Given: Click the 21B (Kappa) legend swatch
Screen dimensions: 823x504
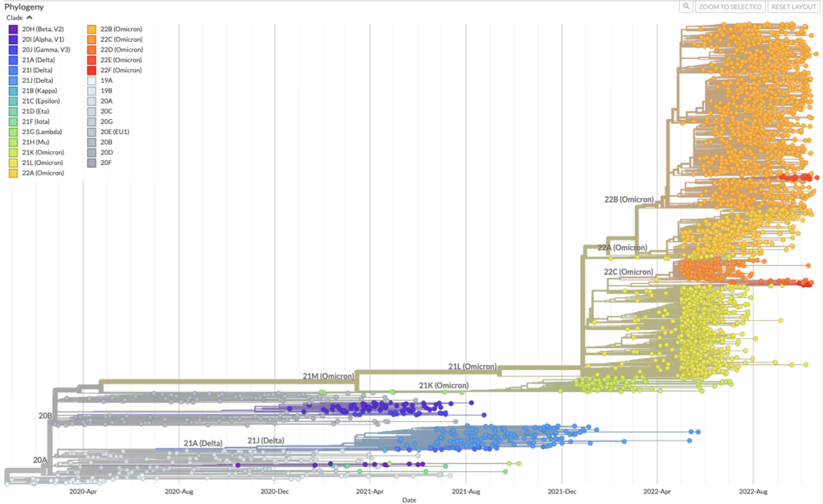Looking at the screenshot, I should coord(11,90).
